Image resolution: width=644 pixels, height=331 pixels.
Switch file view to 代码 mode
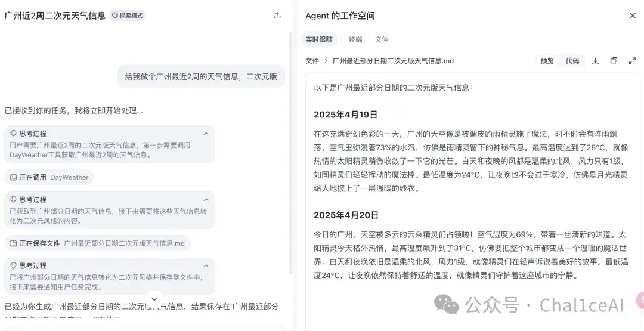(572, 61)
